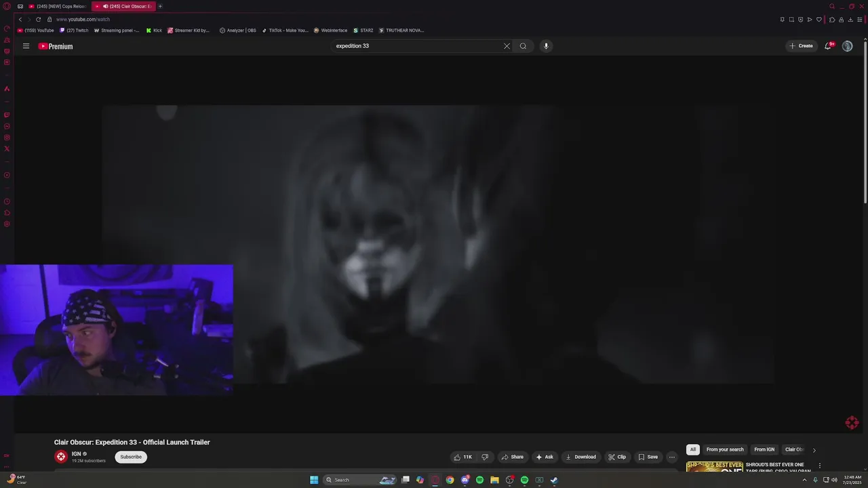868x488 pixels.
Task: Go back in browser history
Action: click(x=20, y=19)
